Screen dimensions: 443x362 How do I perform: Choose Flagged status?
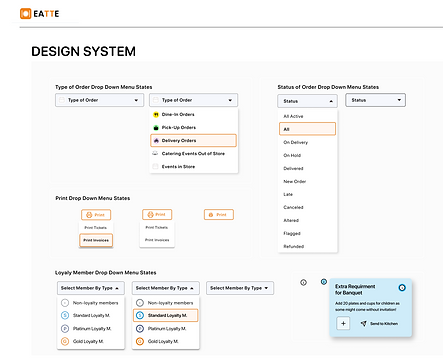307,233
